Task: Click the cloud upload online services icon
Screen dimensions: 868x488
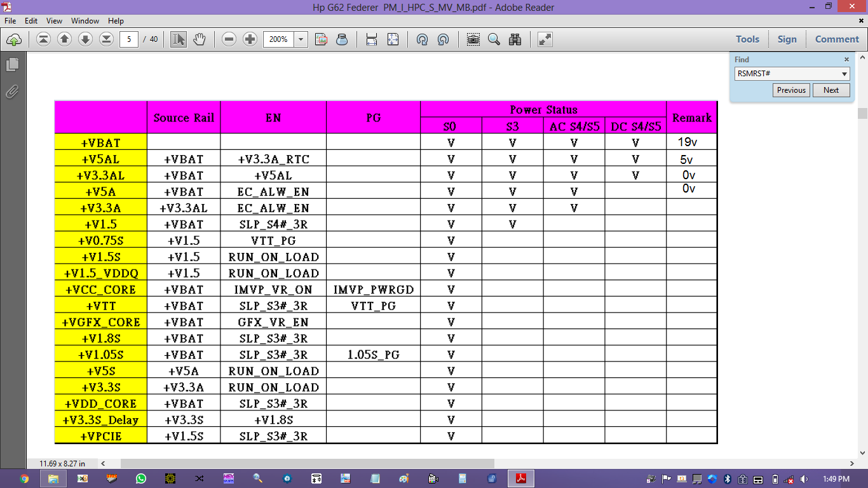Action: click(x=14, y=39)
